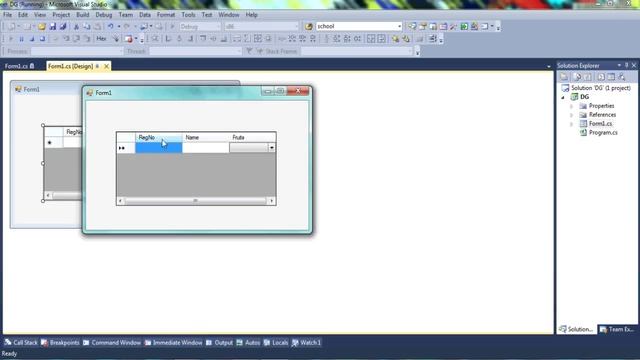The height and width of the screenshot is (360, 640).
Task: Click the Bring to Front layout icon
Action: coord(395,39)
